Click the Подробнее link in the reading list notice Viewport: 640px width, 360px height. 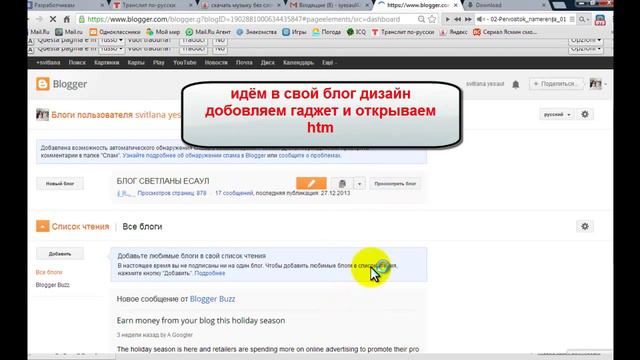(x=210, y=273)
